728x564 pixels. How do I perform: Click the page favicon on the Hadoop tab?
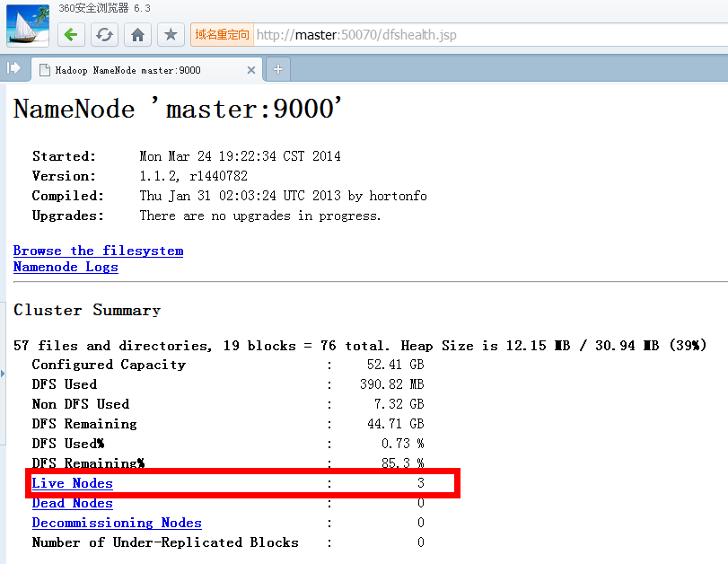pos(44,70)
